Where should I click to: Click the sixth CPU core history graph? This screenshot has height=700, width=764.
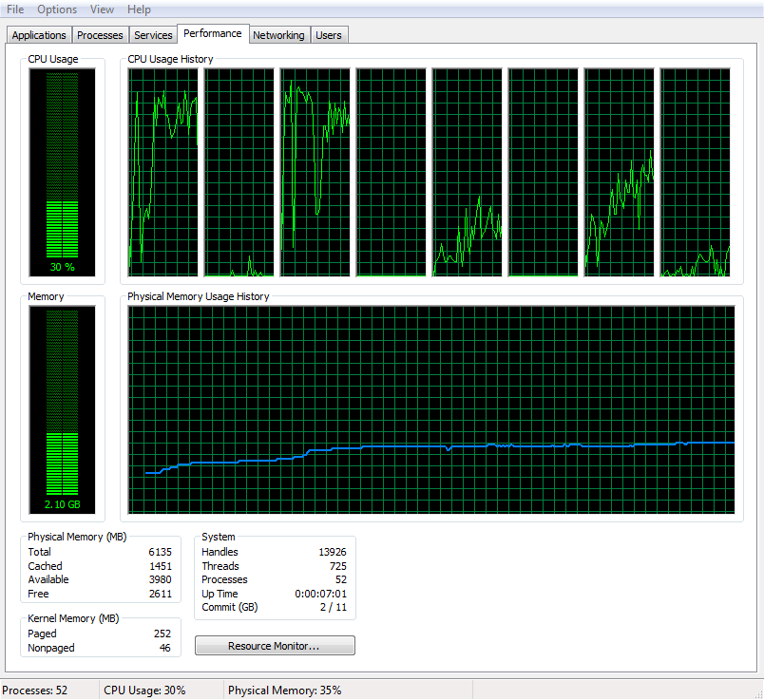coord(543,173)
